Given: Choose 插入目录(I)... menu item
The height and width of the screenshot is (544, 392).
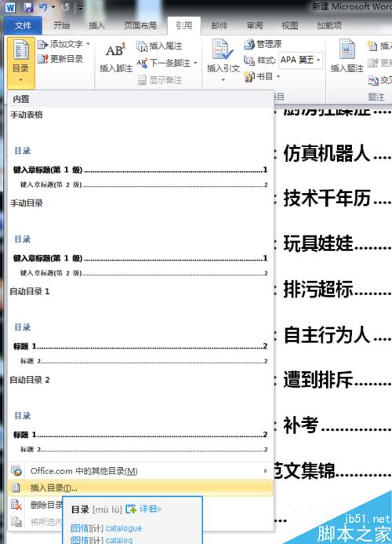Looking at the screenshot, I should pyautogui.click(x=140, y=487).
